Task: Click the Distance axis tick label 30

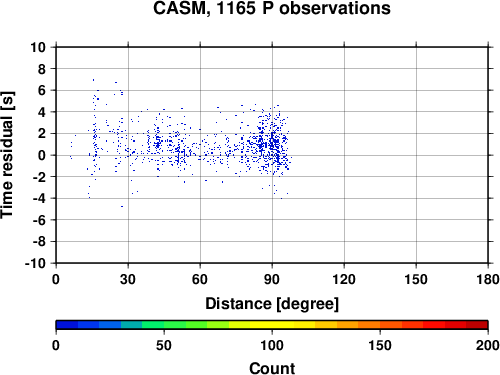Action: coord(128,279)
